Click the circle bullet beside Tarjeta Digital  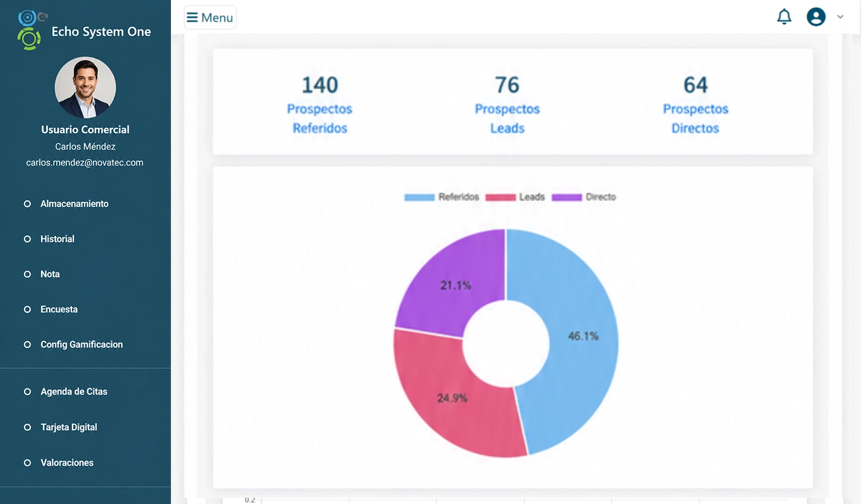pos(27,427)
